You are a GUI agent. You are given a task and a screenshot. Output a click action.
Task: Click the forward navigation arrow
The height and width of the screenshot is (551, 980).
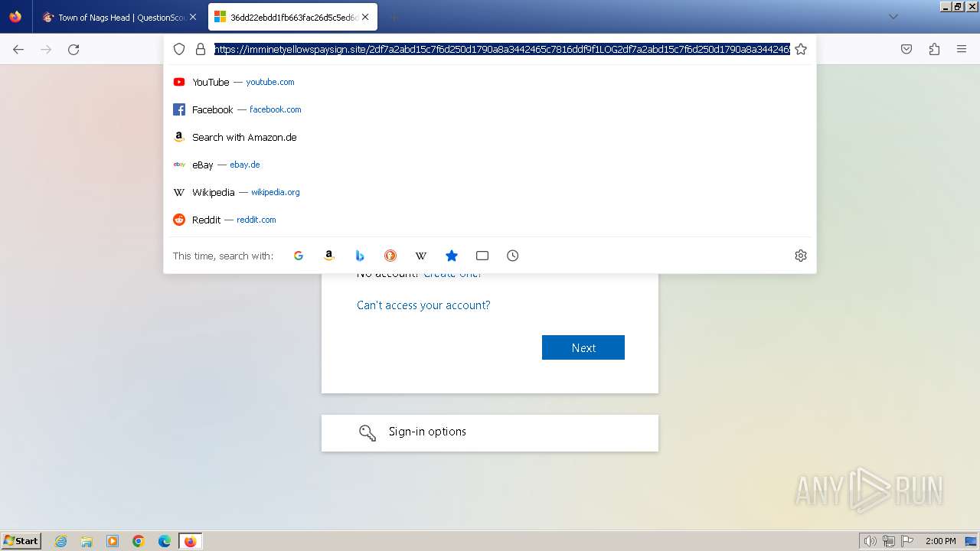pyautogui.click(x=46, y=49)
